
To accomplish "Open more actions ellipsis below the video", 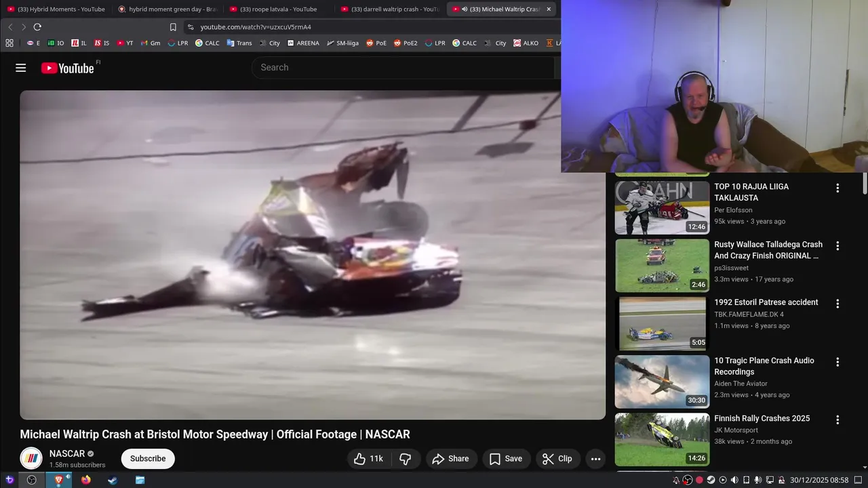I will point(595,459).
